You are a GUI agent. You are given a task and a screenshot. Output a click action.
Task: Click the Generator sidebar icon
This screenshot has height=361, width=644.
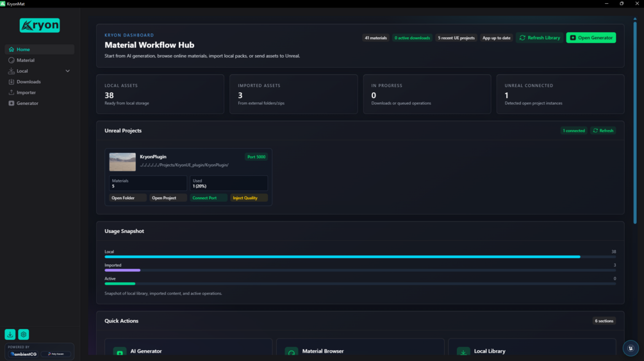[x=12, y=104]
